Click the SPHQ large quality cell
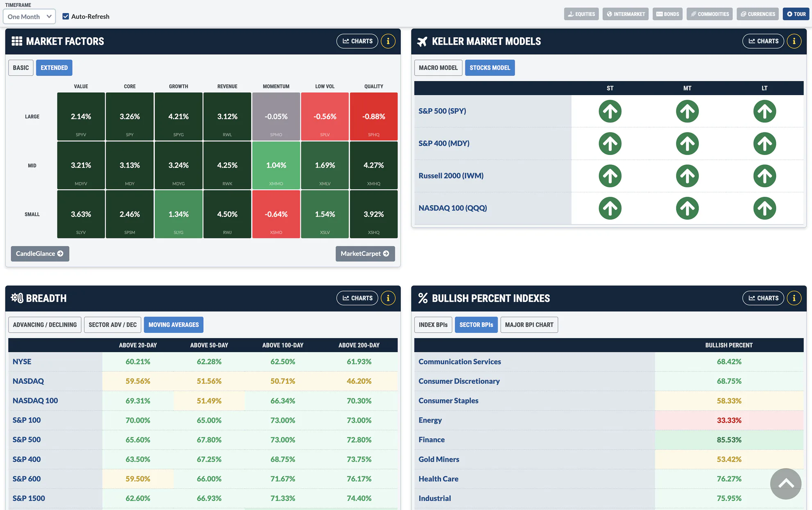 (374, 116)
